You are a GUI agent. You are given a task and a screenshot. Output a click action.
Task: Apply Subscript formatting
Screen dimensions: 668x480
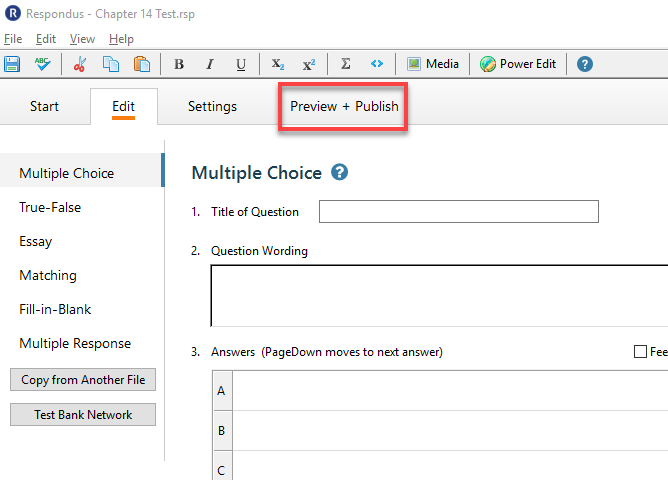coord(278,64)
